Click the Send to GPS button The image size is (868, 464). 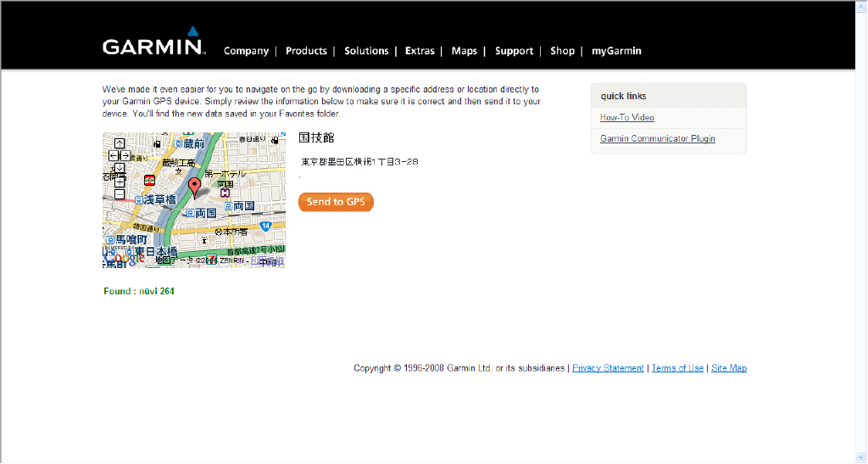click(336, 202)
